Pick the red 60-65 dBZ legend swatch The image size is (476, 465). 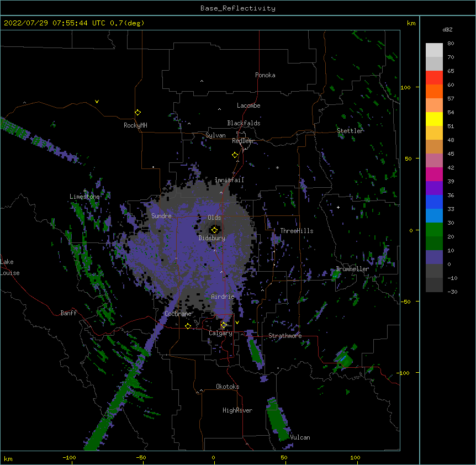point(434,77)
